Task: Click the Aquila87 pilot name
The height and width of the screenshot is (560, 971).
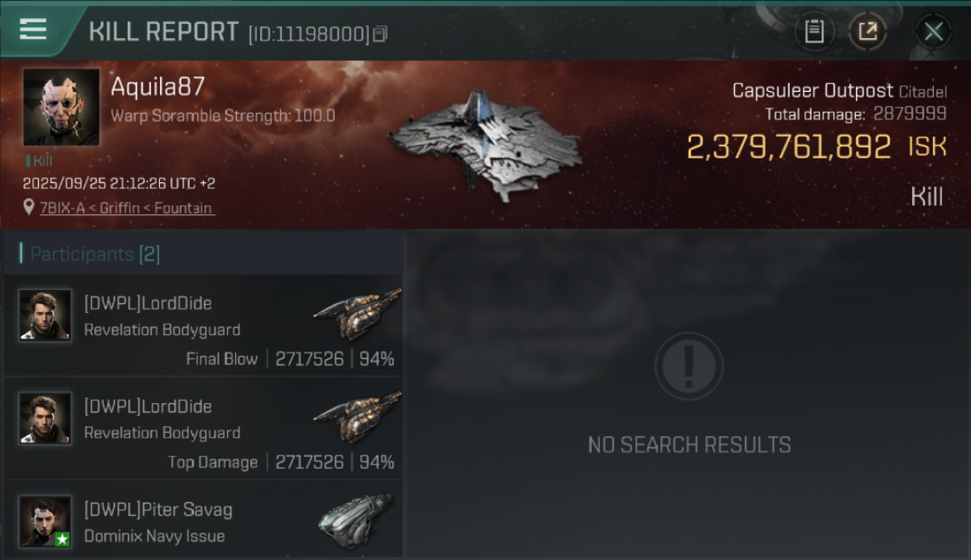Action: pyautogui.click(x=158, y=87)
